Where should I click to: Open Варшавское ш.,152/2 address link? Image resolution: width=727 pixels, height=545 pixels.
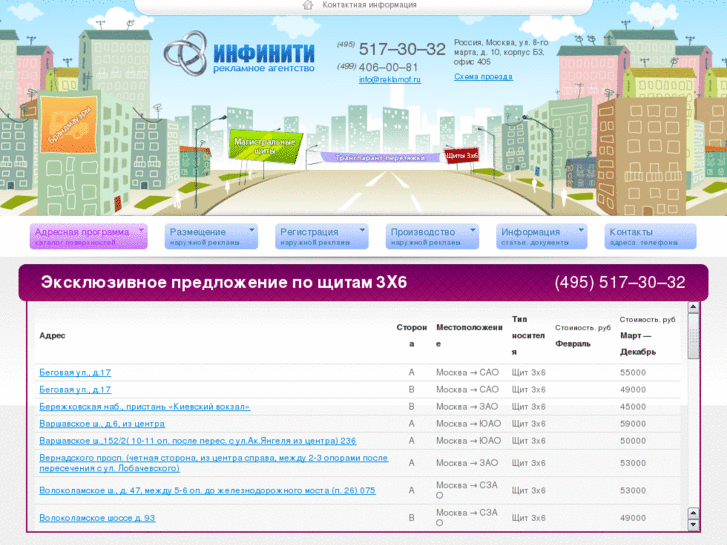coord(198,441)
